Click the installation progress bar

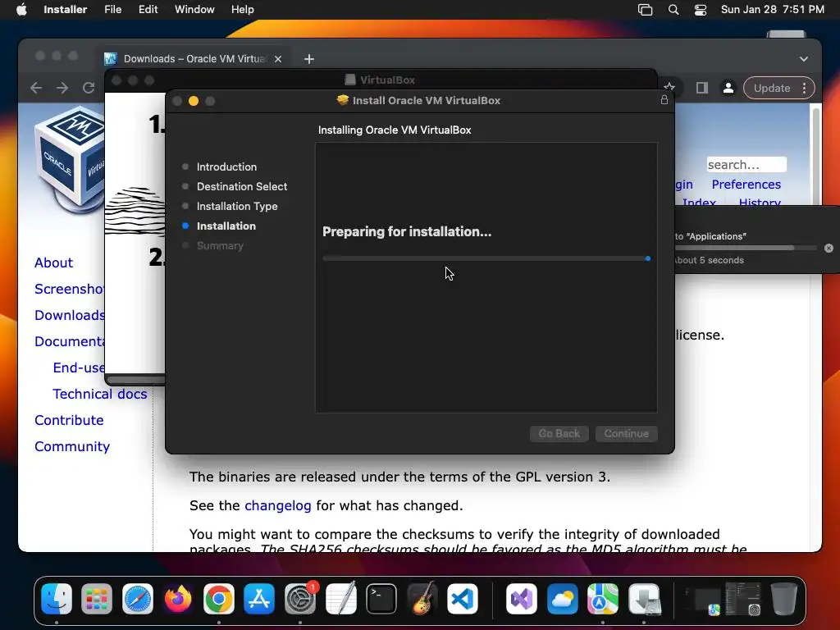486,258
